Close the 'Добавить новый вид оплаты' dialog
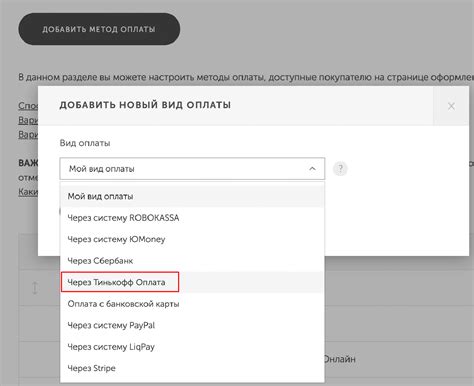 click(451, 106)
